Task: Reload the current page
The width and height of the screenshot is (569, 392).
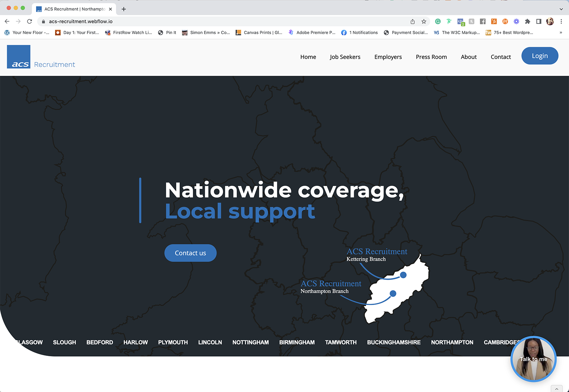Action: [30, 21]
